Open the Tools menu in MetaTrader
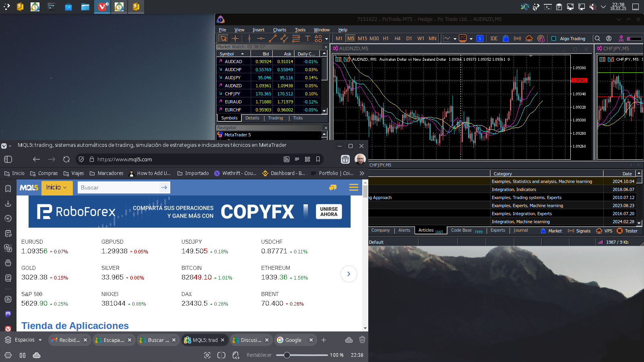644x362 pixels. click(300, 30)
